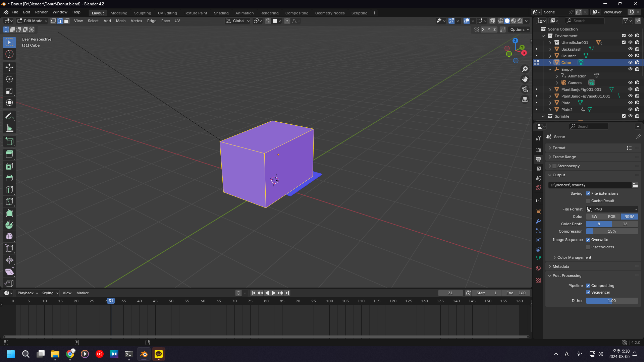Click the Extrude Region tool
The image size is (644, 362).
[9, 154]
